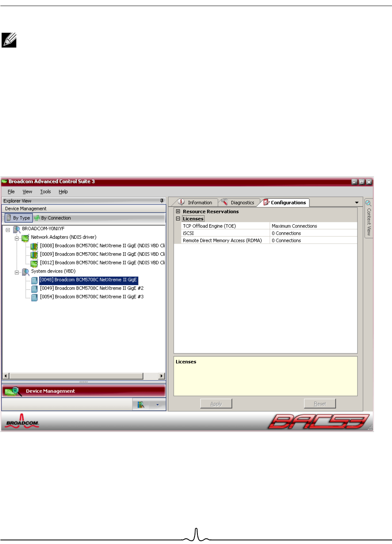Switch to By Connection view
392x544 pixels.
coord(53,218)
